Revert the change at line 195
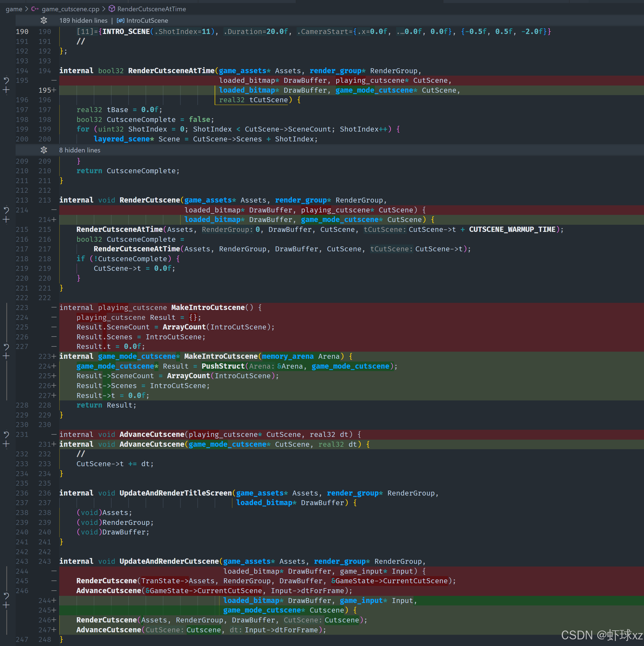The height and width of the screenshot is (646, 644). click(x=6, y=80)
